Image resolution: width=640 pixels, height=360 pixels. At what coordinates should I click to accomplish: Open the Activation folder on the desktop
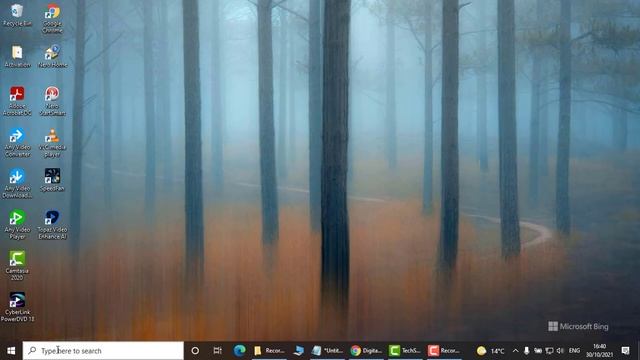coord(17,56)
